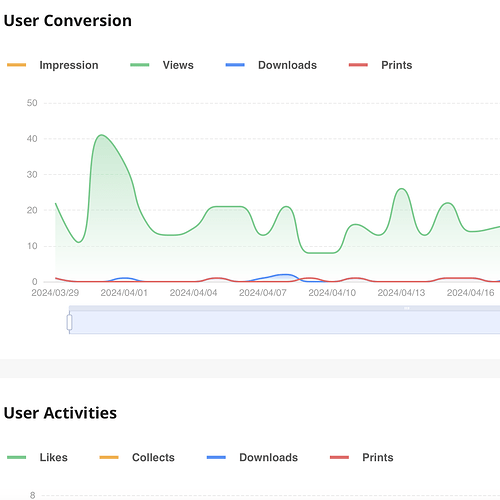The height and width of the screenshot is (500, 500).
Task: Hide the Prints series in User Conversion
Action: point(380,65)
